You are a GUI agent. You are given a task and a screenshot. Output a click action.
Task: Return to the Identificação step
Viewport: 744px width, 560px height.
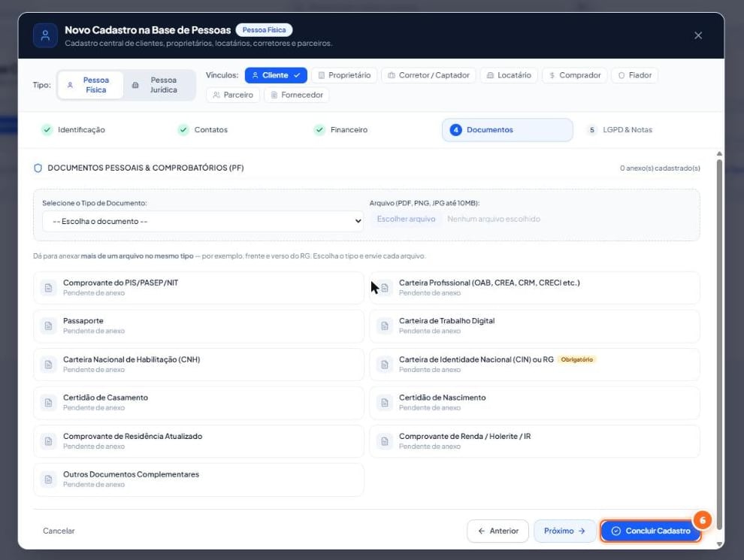(x=74, y=130)
